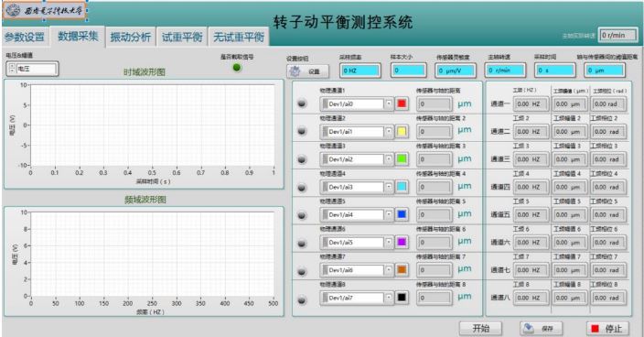Open the 无试重平衡 tab
The height and width of the screenshot is (337, 644).
pyautogui.click(x=239, y=37)
